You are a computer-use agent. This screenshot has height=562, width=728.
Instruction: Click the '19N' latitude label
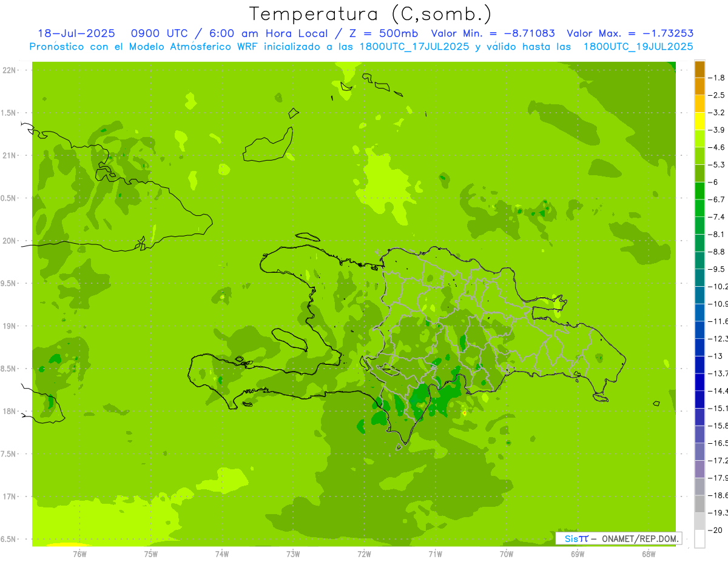(x=8, y=326)
